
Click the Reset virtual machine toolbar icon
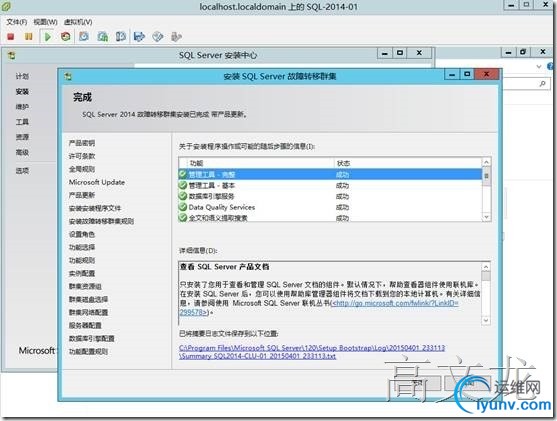(66, 36)
